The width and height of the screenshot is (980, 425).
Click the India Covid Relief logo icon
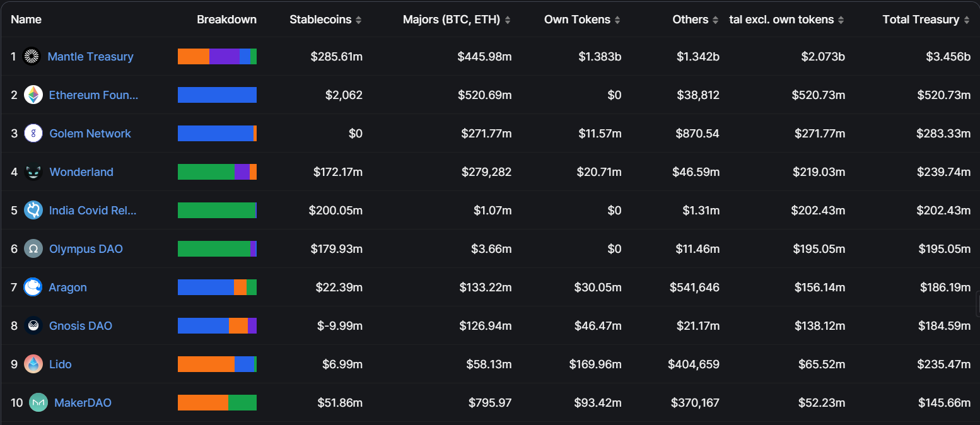click(x=33, y=211)
